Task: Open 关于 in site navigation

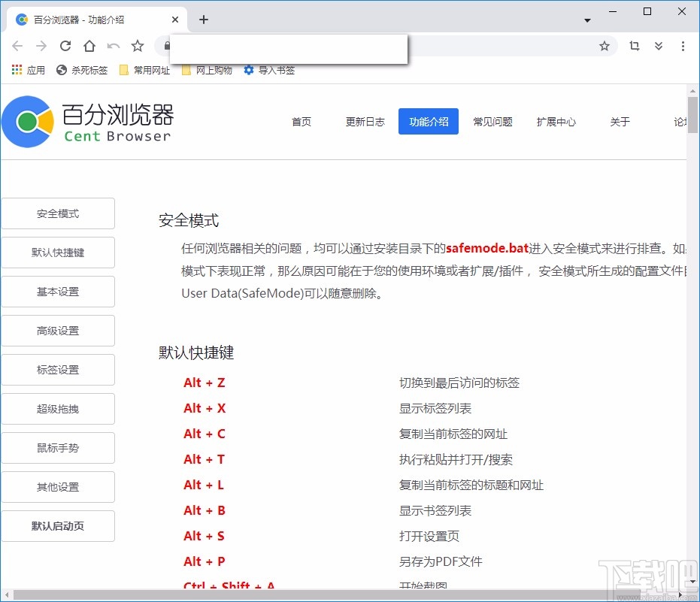Action: tap(620, 122)
